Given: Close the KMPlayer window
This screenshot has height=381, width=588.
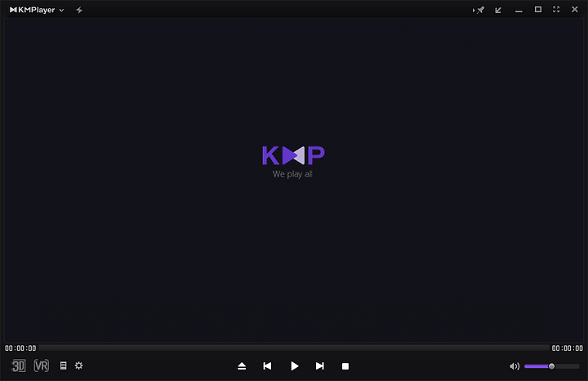Looking at the screenshot, I should click(574, 9).
